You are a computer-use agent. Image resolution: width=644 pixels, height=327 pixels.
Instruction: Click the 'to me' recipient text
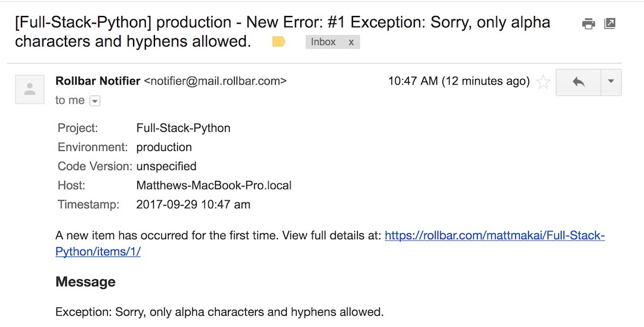70,101
